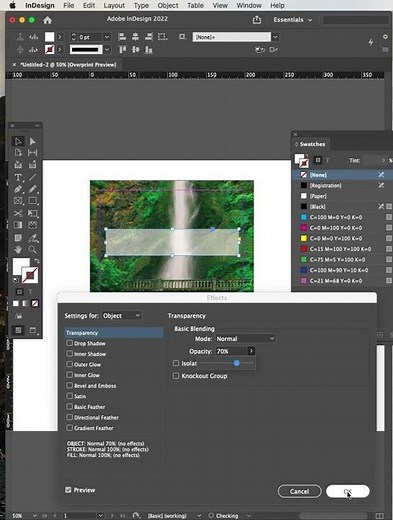Viewport: 393px width, 520px height.
Task: Click Apply None icon in toolbox
Action: pyautogui.click(x=35, y=303)
